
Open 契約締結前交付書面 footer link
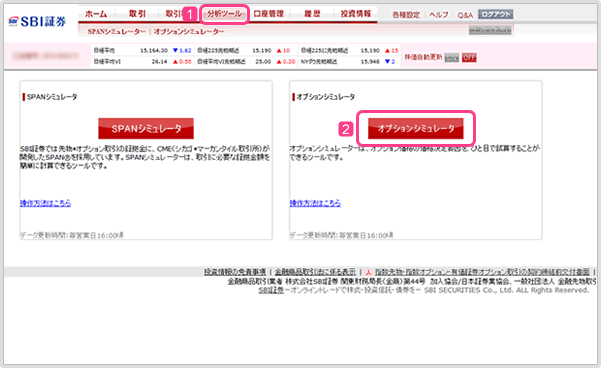(482, 272)
